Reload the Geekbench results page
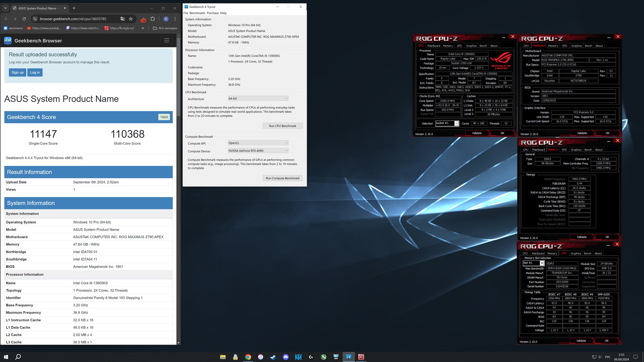Screen dimensions: 644x362 tap(24, 19)
